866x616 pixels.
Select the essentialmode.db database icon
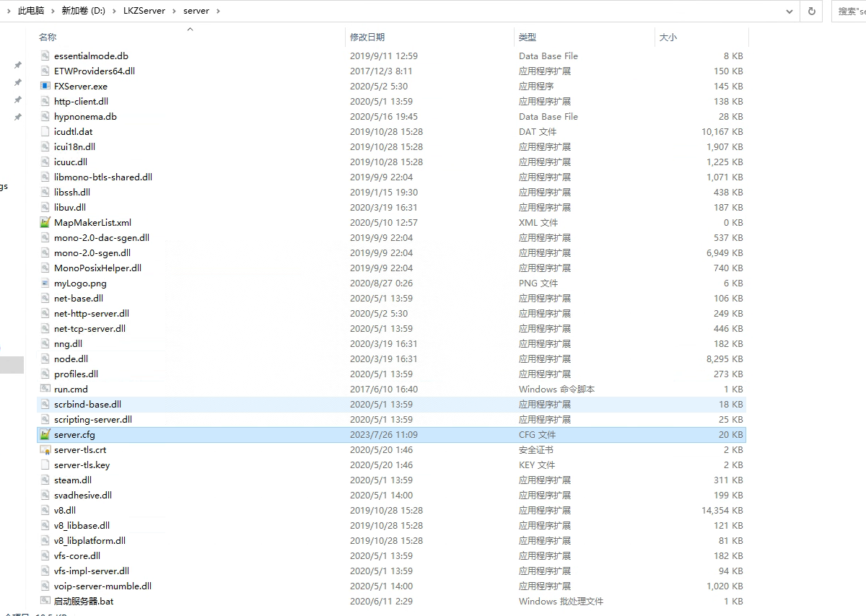coord(45,56)
